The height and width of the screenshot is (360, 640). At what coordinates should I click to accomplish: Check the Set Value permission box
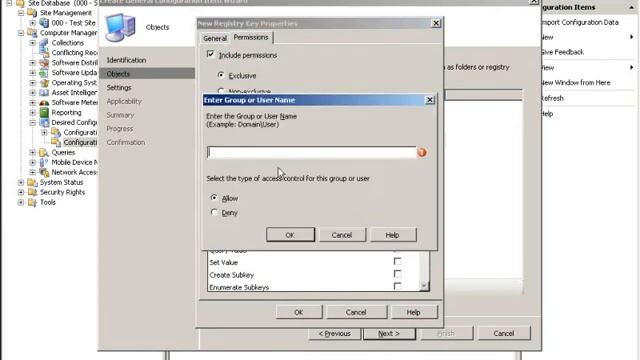point(397,261)
